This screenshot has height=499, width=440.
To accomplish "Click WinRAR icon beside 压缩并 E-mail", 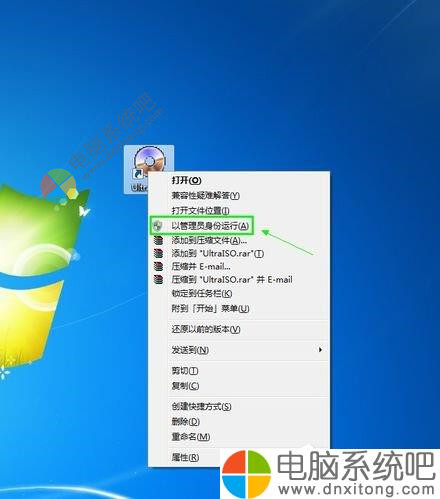I will tap(158, 266).
